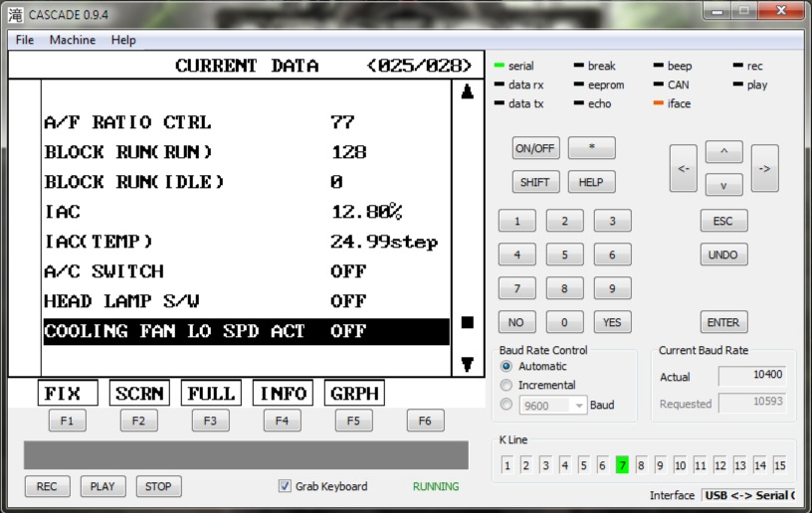Click the ESC button

click(723, 221)
